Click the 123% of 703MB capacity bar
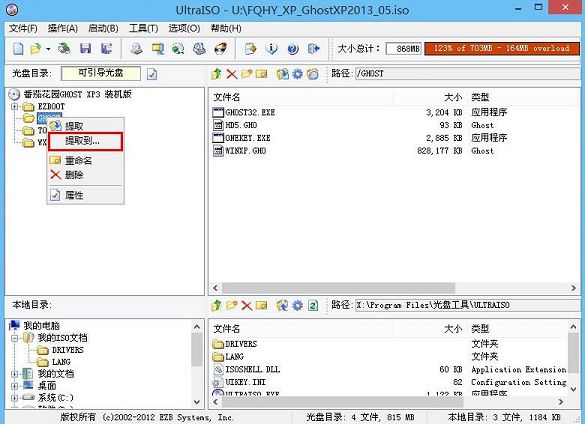The image size is (585, 424). coord(502,49)
